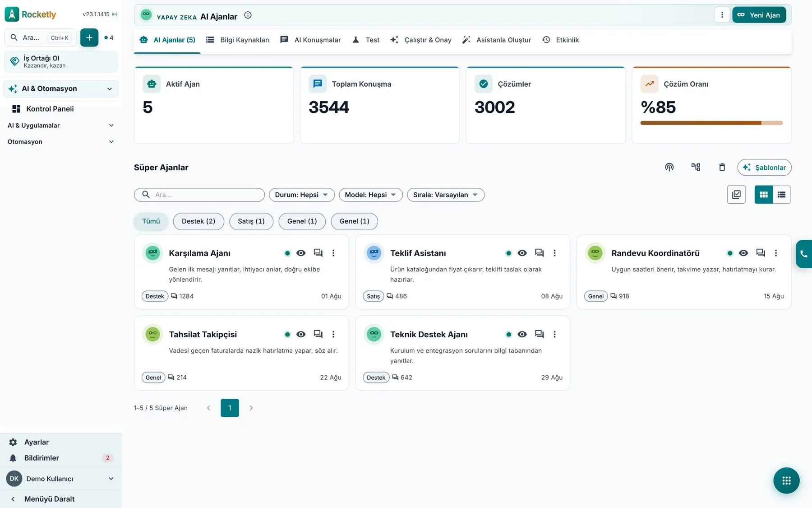Expand the AI & Uygulamalar sidebar group
This screenshot has width=812, height=508.
pyautogui.click(x=61, y=126)
